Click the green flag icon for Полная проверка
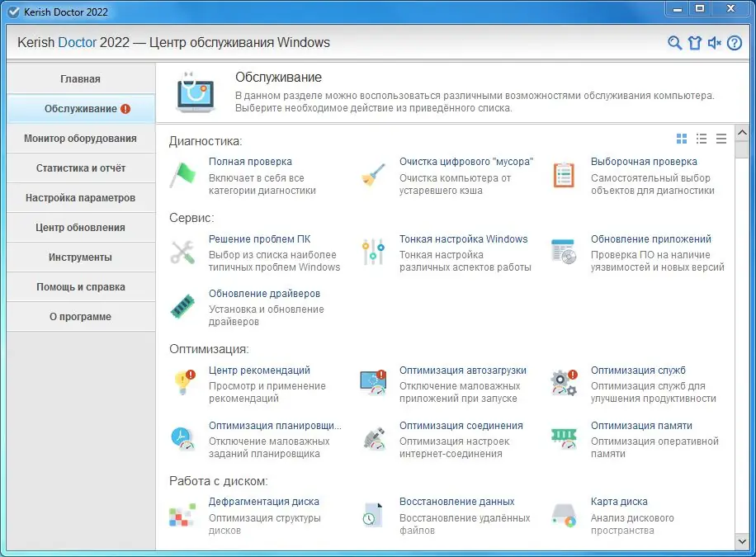Image resolution: width=756 pixels, height=557 pixels. click(182, 175)
